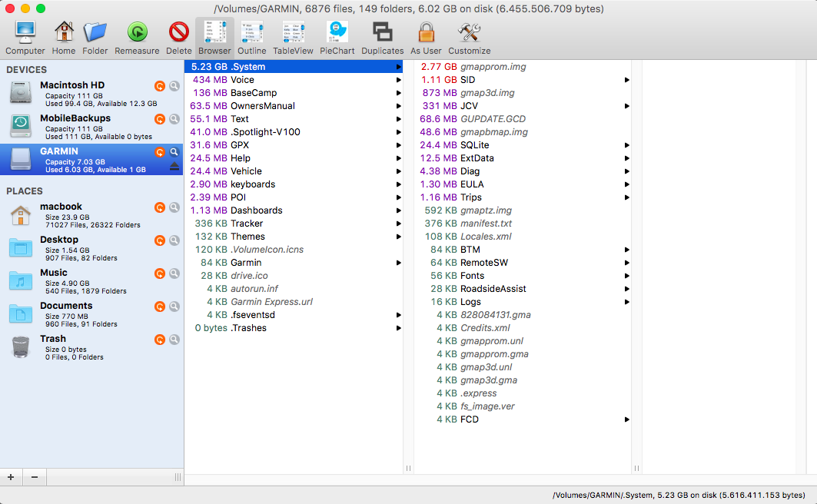Click the Delete toolbar icon
The image size is (817, 504).
click(x=178, y=33)
